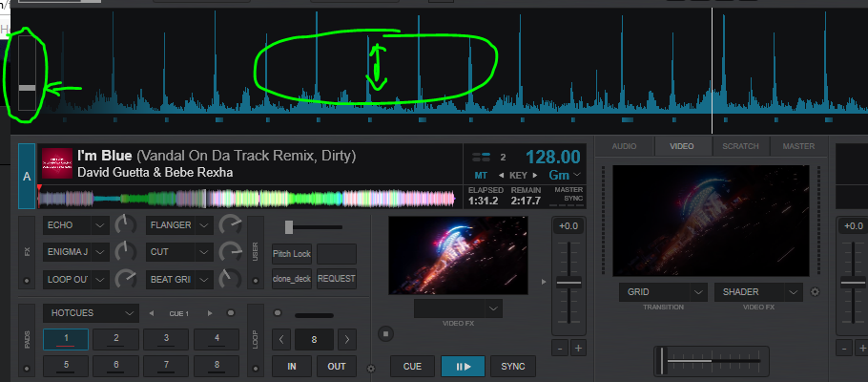Screen dimensions: 868x382
Task: Double the loop length right of 8
Action: tap(347, 339)
